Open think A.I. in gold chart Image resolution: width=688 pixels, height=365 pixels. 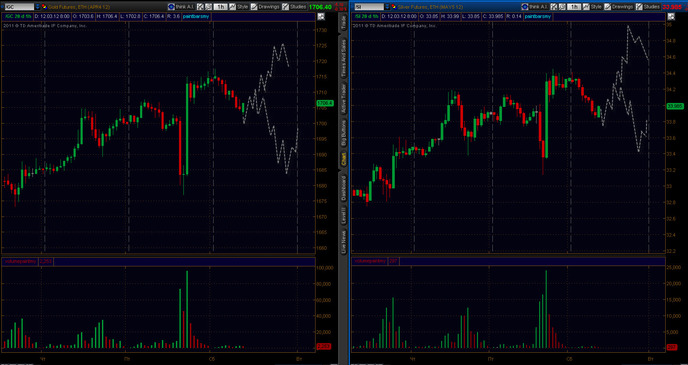tap(181, 7)
